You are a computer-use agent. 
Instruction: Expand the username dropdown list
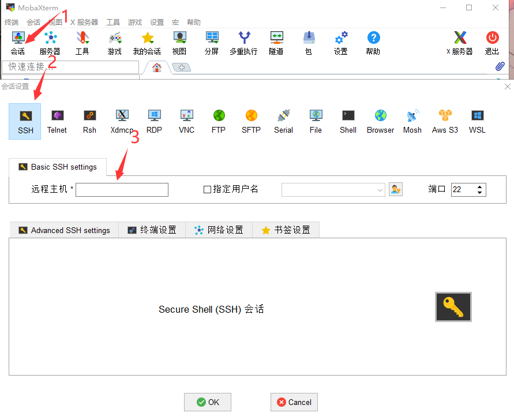[380, 190]
